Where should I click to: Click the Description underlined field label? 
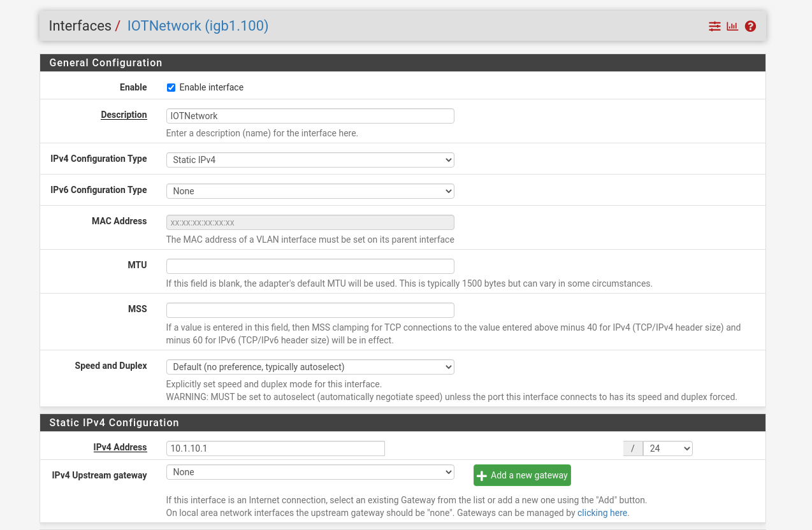point(124,115)
